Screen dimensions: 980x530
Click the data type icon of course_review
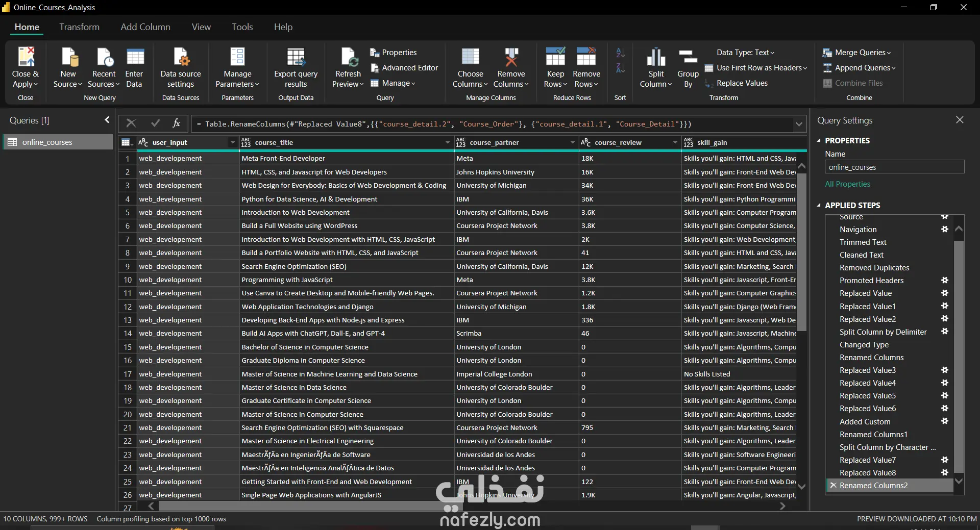pyautogui.click(x=585, y=142)
